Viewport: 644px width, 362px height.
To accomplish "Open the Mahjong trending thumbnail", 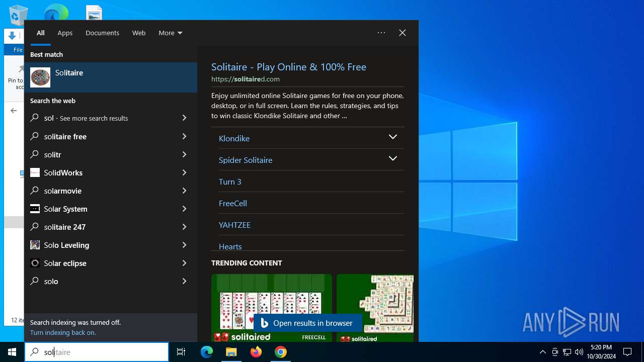I will (x=375, y=308).
